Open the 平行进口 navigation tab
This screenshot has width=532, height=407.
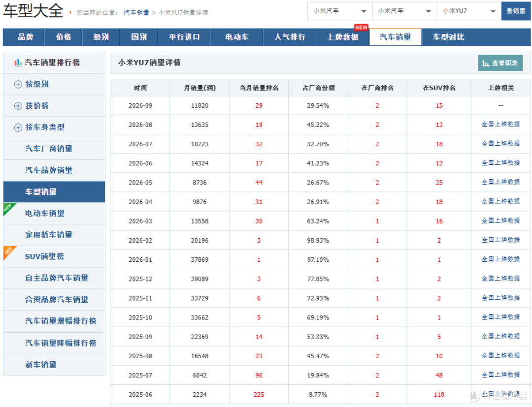coord(184,37)
